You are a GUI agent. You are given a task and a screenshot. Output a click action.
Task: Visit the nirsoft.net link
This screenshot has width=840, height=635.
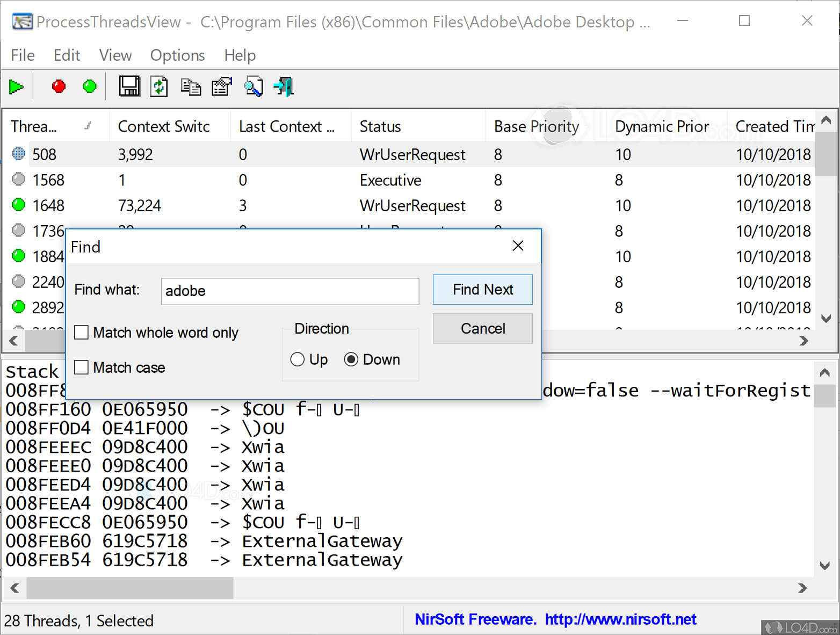pos(620,619)
